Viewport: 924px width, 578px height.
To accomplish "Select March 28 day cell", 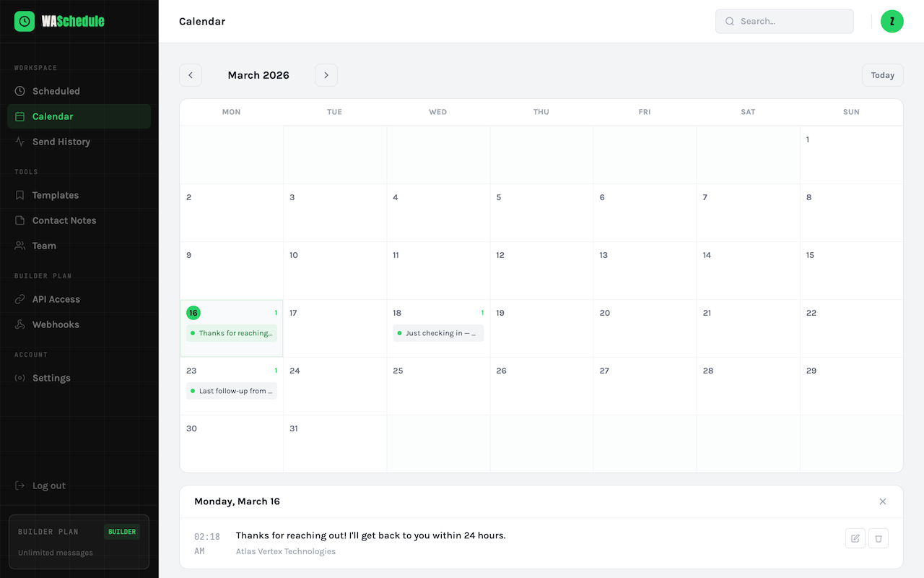I will (748, 387).
